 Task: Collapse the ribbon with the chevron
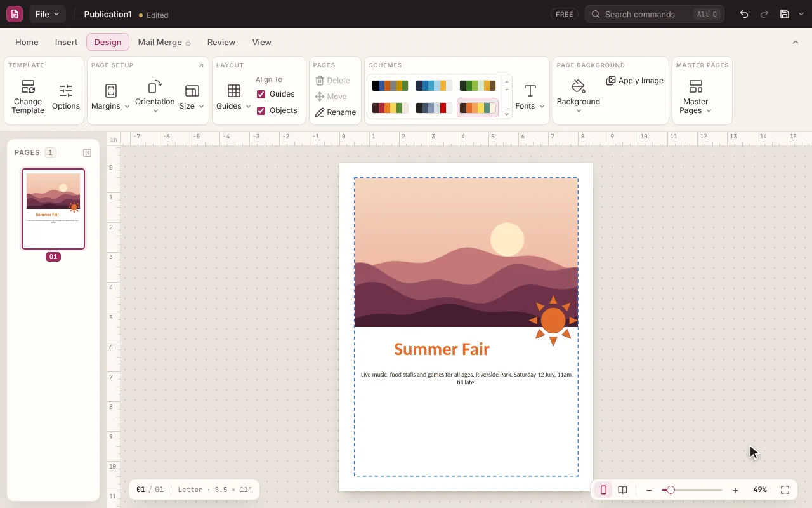pyautogui.click(x=796, y=42)
